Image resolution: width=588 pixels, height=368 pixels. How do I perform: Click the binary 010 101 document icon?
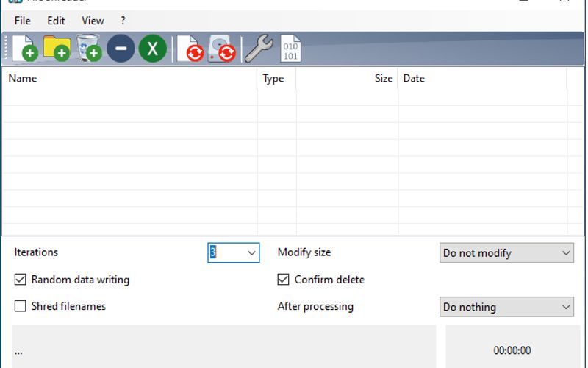coord(290,49)
